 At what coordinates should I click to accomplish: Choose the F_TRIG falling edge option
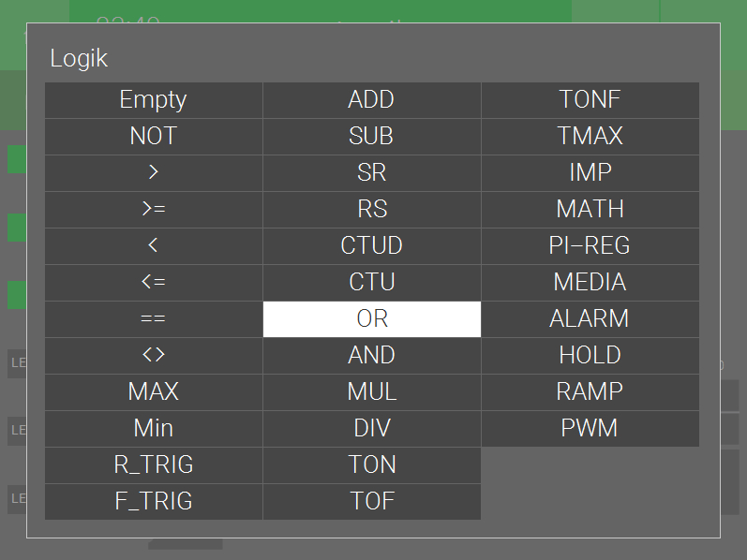154,502
